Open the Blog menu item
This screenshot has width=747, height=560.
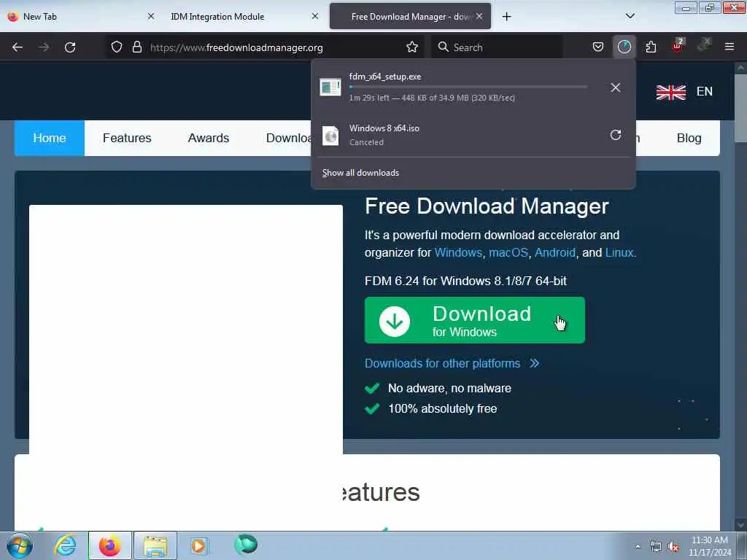point(689,138)
